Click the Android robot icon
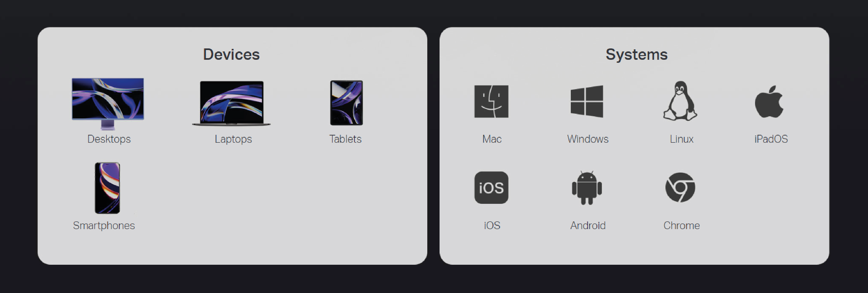This screenshot has width=868, height=293. pyautogui.click(x=587, y=188)
